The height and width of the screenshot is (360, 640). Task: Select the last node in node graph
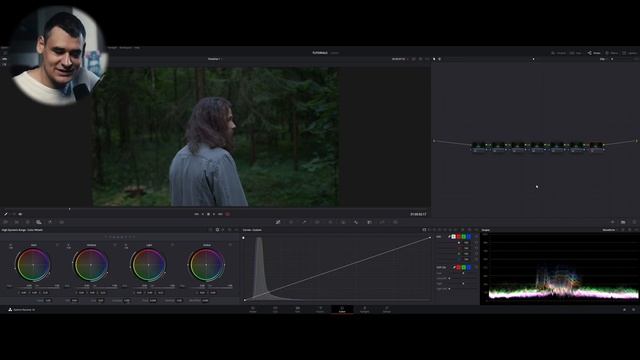click(596, 147)
